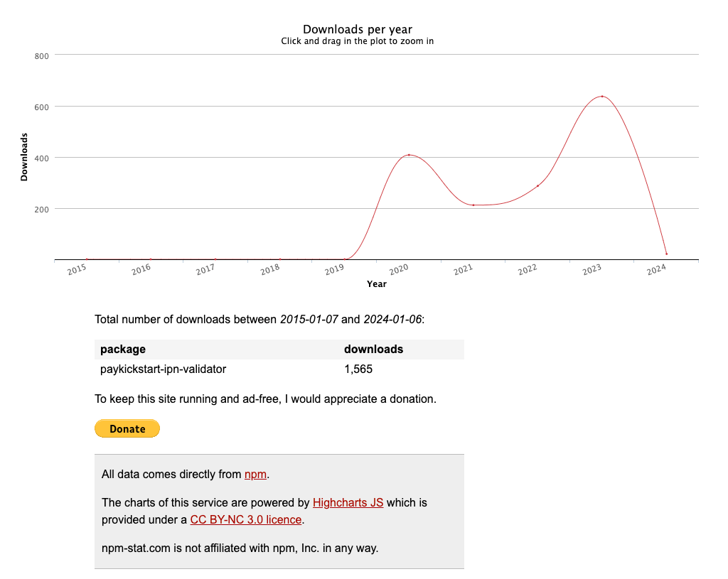Open the npm link

255,474
